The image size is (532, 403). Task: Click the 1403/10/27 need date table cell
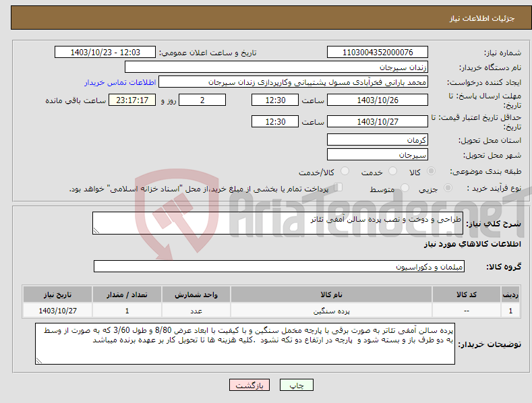pos(58,311)
